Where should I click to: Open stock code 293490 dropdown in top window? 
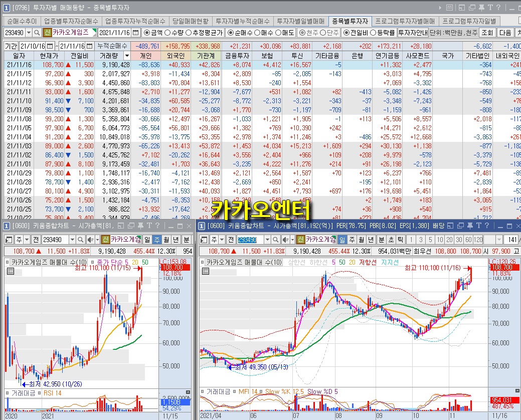pyautogui.click(x=29, y=33)
